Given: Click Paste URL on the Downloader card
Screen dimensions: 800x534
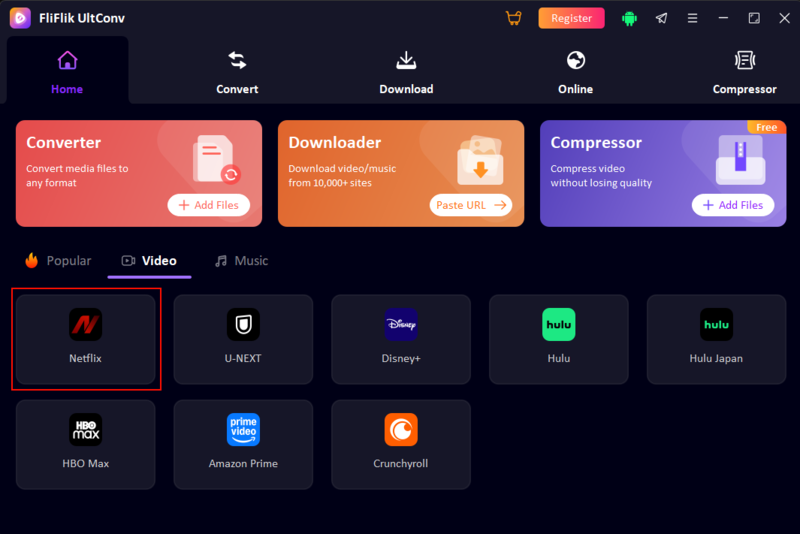Looking at the screenshot, I should (x=471, y=205).
